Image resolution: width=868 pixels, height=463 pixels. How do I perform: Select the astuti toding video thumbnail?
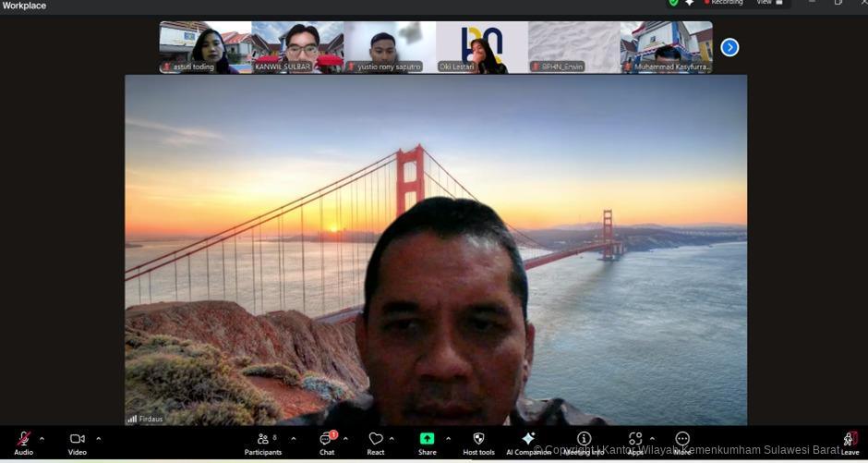205,47
